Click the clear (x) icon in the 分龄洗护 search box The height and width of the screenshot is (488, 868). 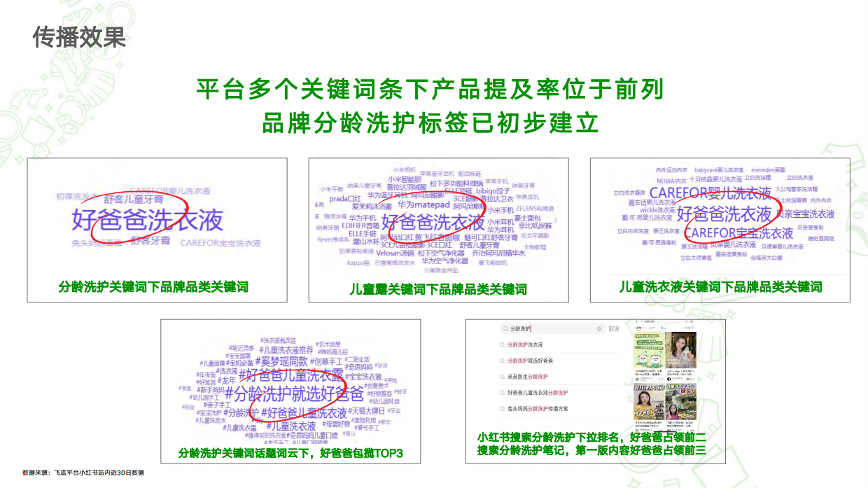coord(599,328)
